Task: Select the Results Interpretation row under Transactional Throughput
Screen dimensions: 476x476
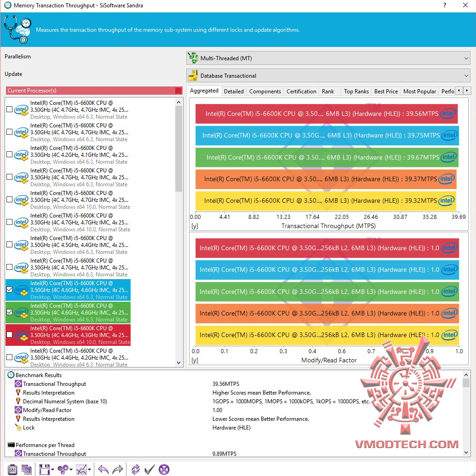Action: pos(49,392)
